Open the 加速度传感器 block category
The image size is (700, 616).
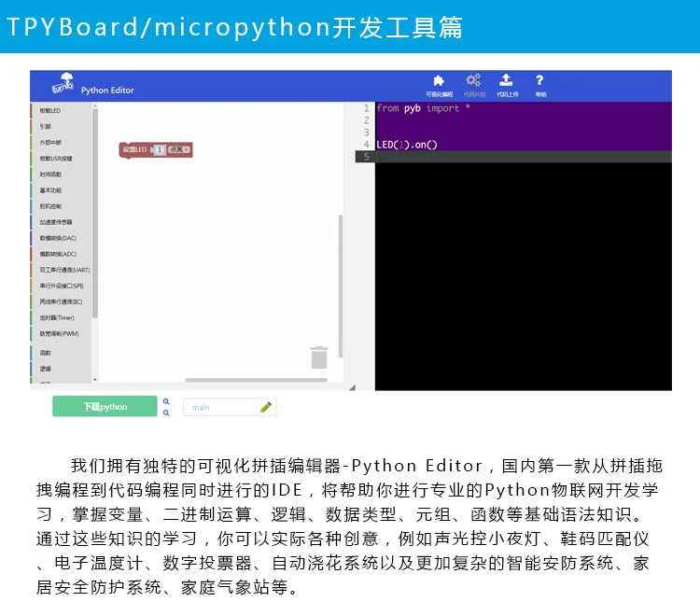(56, 222)
